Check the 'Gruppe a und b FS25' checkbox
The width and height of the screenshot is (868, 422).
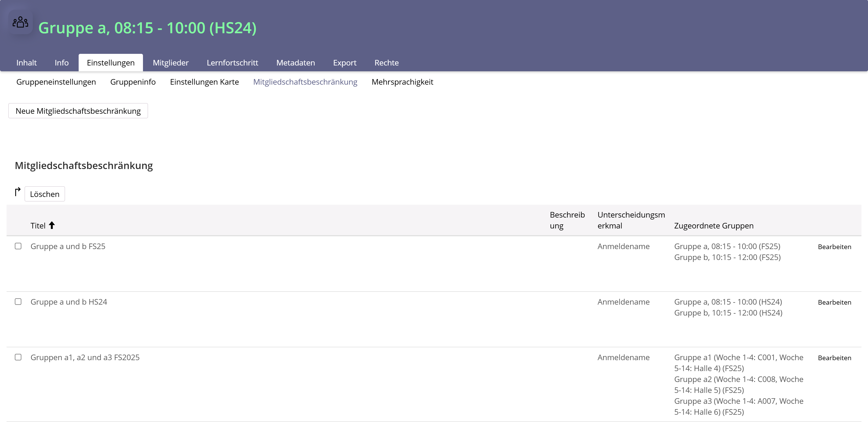click(18, 246)
